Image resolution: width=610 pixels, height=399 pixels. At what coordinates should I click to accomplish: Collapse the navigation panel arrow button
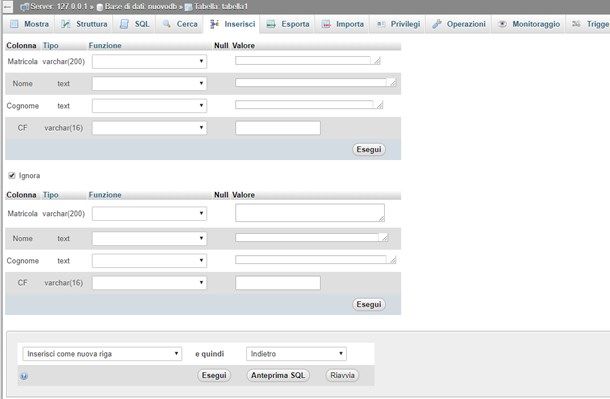tap(7, 7)
